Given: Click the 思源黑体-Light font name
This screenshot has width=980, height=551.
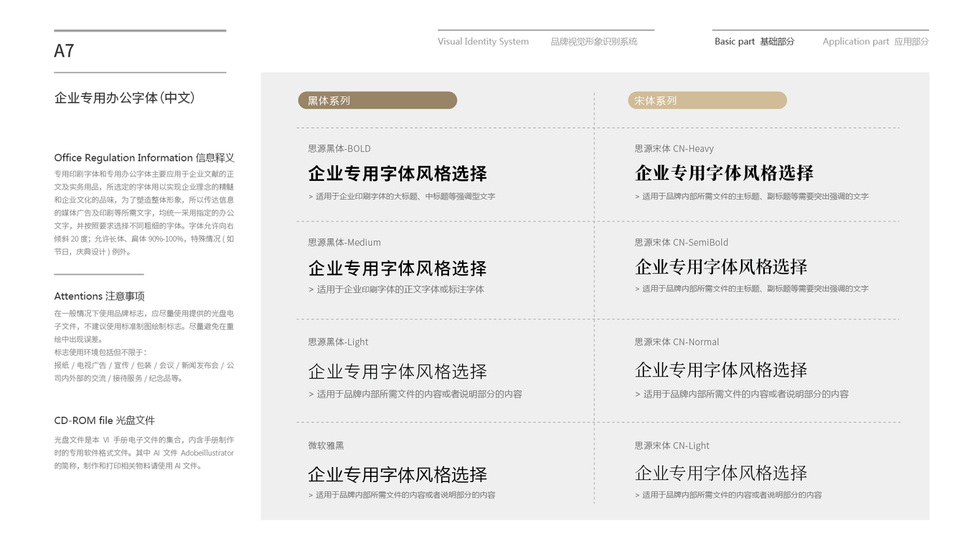Looking at the screenshot, I should 338,342.
